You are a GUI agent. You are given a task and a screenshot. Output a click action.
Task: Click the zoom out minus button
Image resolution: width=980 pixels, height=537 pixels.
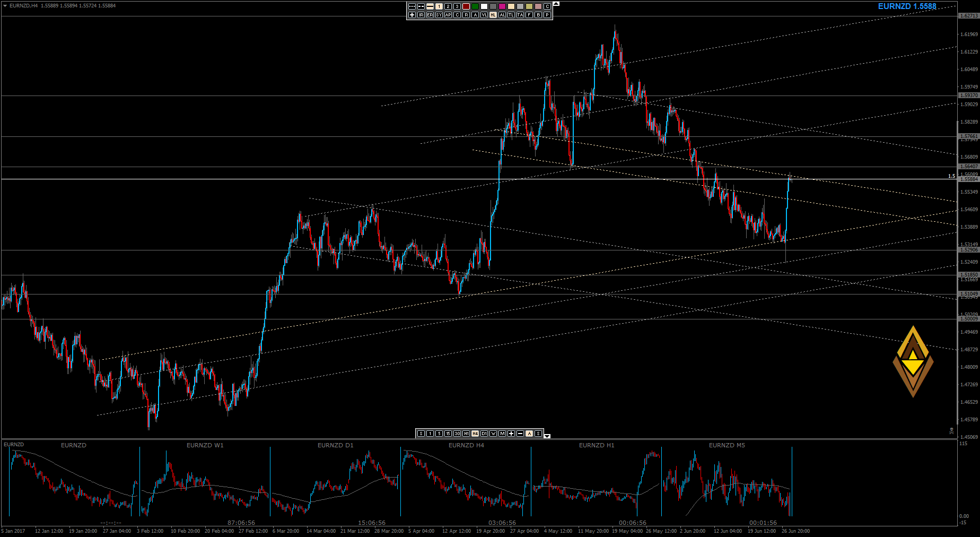pyautogui.click(x=520, y=434)
